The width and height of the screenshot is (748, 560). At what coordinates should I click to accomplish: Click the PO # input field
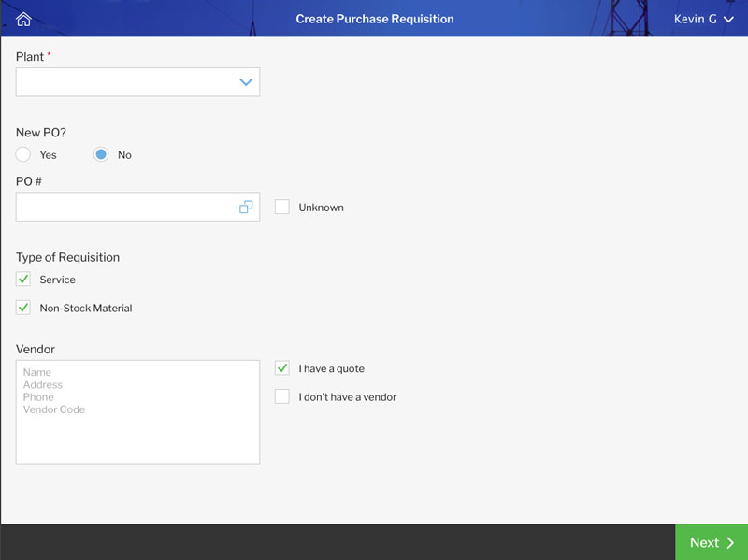coord(137,207)
